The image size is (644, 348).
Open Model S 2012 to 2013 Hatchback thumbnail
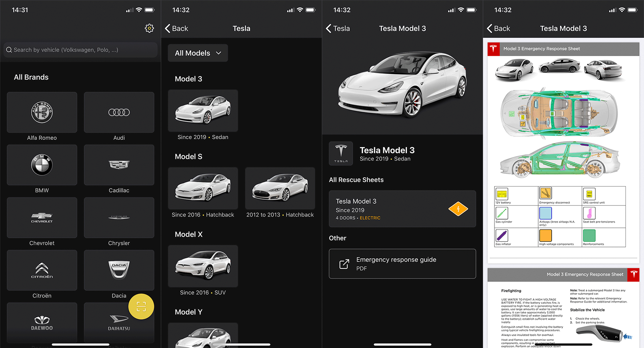pyautogui.click(x=280, y=189)
